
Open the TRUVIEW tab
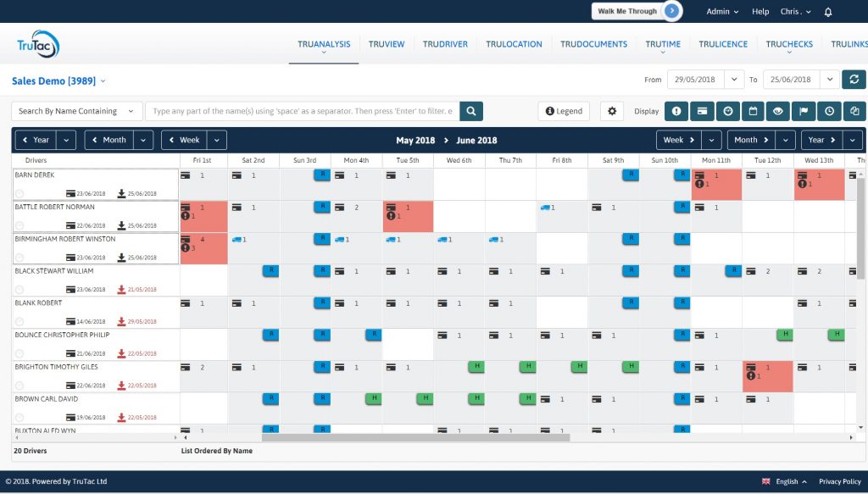click(386, 44)
